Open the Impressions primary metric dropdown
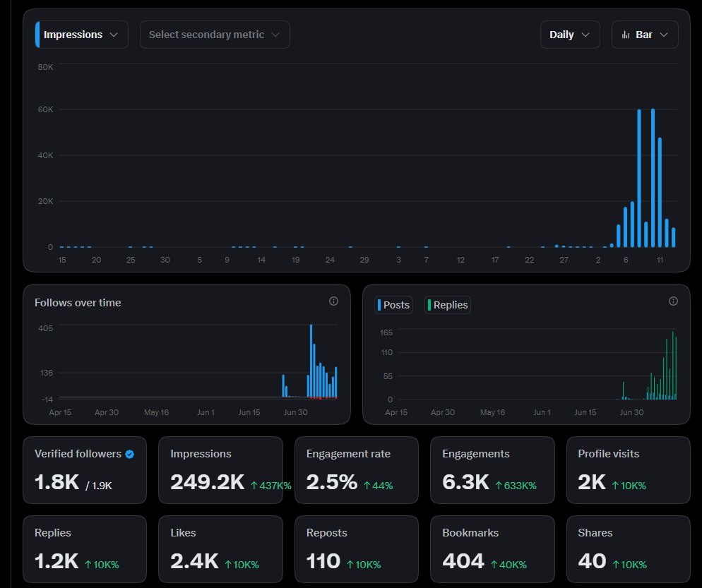The image size is (702, 588). [81, 35]
